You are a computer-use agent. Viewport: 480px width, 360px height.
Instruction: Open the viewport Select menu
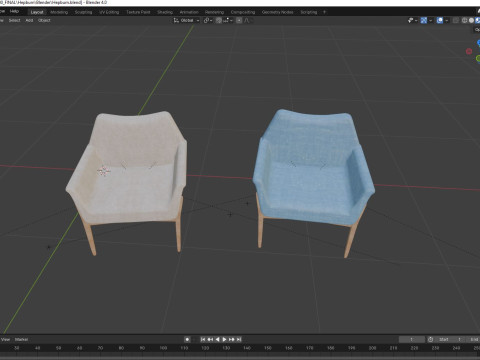tap(14, 20)
